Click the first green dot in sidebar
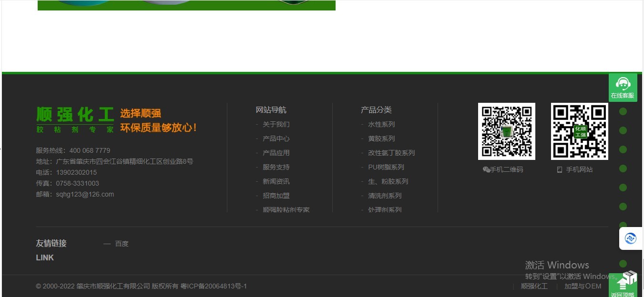This screenshot has height=297, width=644. 623,111
